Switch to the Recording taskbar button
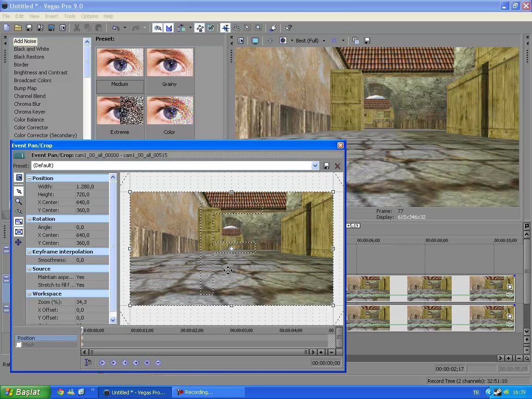The width and height of the screenshot is (532, 399). (x=208, y=392)
